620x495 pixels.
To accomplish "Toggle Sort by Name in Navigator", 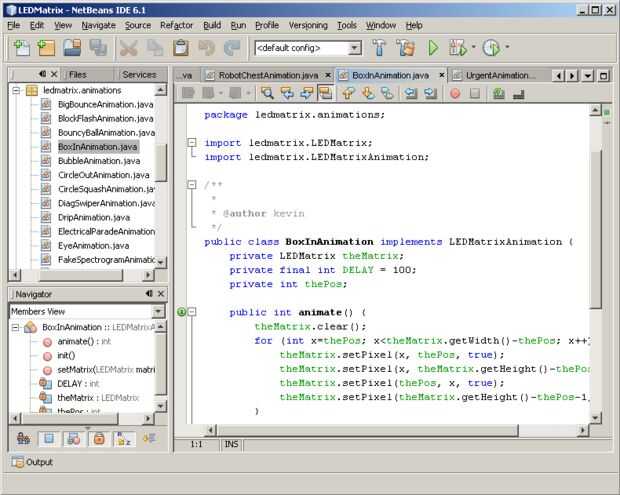I will pyautogui.click(x=124, y=438).
